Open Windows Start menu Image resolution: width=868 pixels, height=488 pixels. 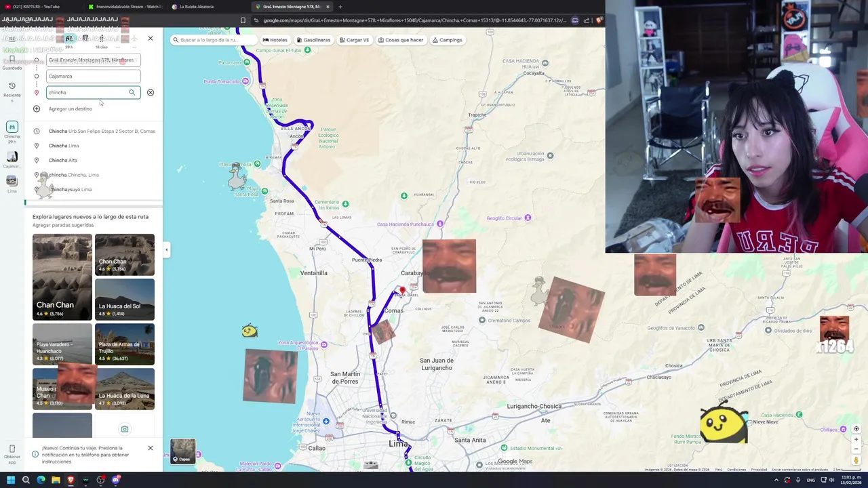click(10, 480)
